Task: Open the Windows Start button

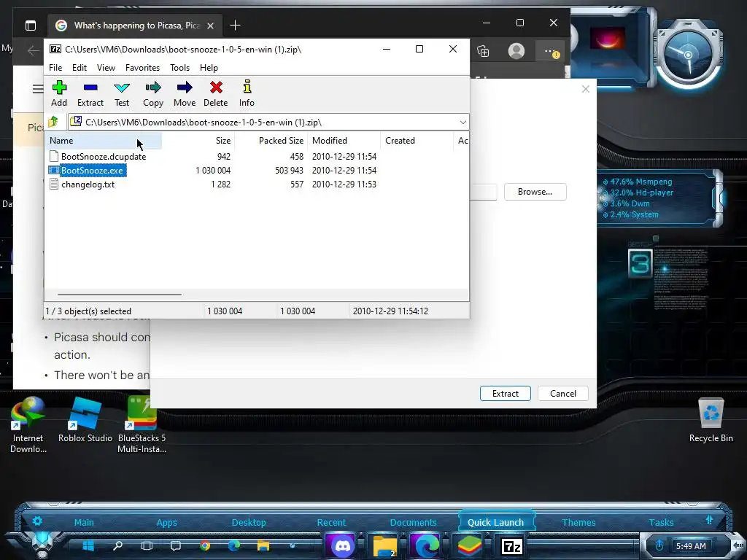Action: (88, 545)
